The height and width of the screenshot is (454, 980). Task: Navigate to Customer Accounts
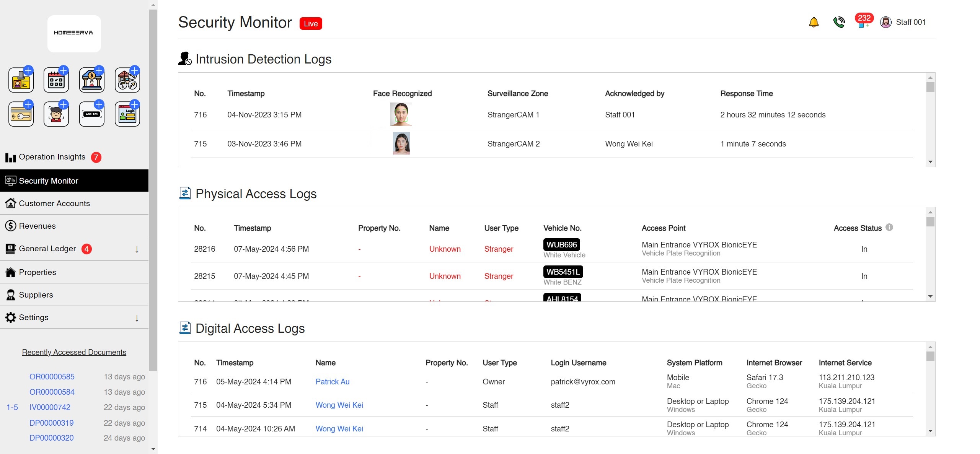54,203
